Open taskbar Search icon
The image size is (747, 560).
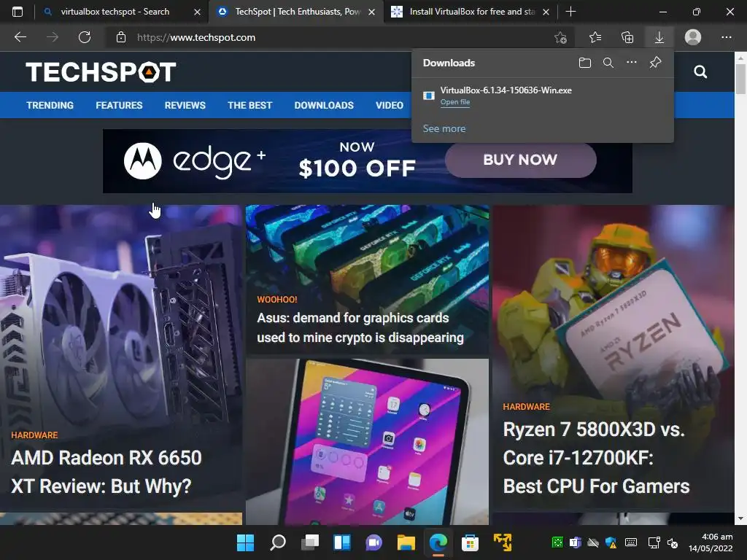pyautogui.click(x=278, y=542)
